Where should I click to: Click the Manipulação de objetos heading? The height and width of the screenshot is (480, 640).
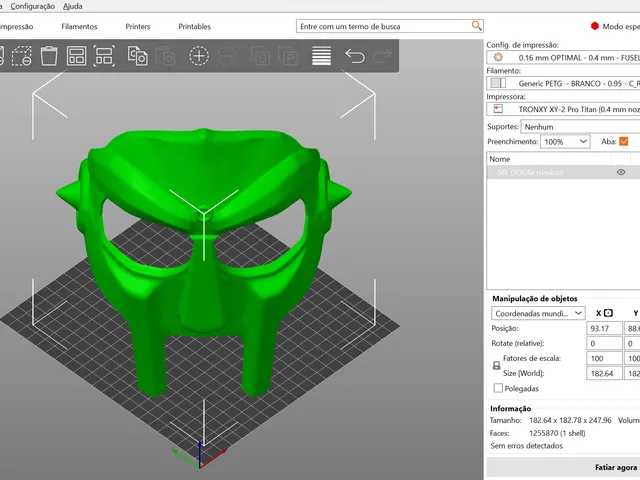(x=535, y=298)
